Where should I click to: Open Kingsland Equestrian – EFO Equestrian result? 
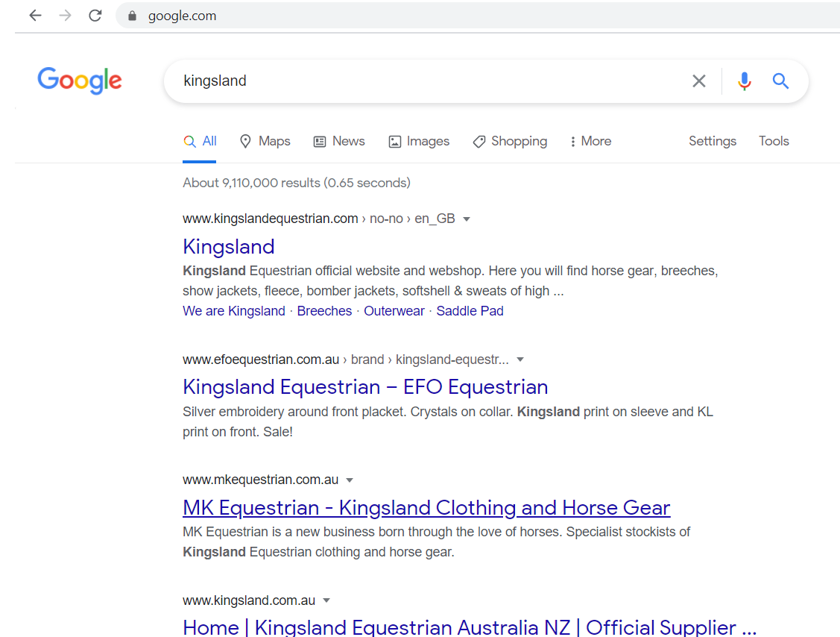point(365,387)
